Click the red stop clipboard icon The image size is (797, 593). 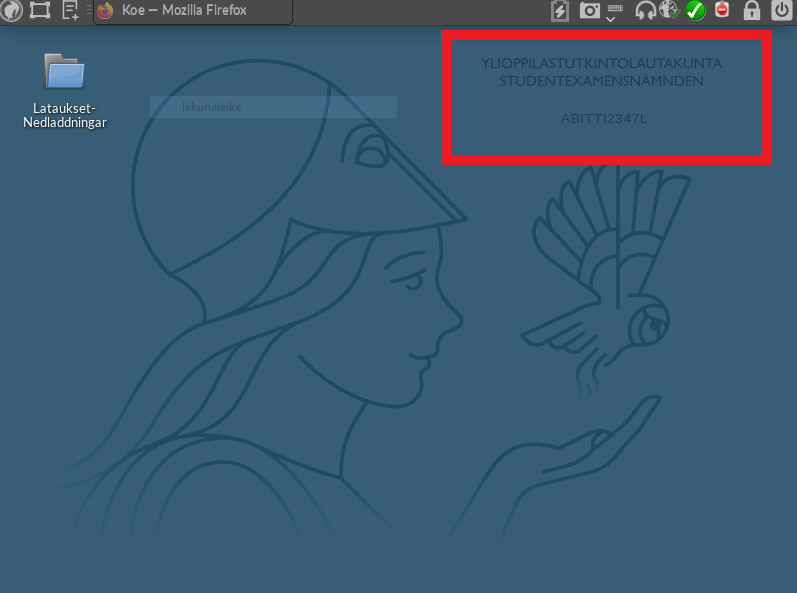[x=722, y=11]
